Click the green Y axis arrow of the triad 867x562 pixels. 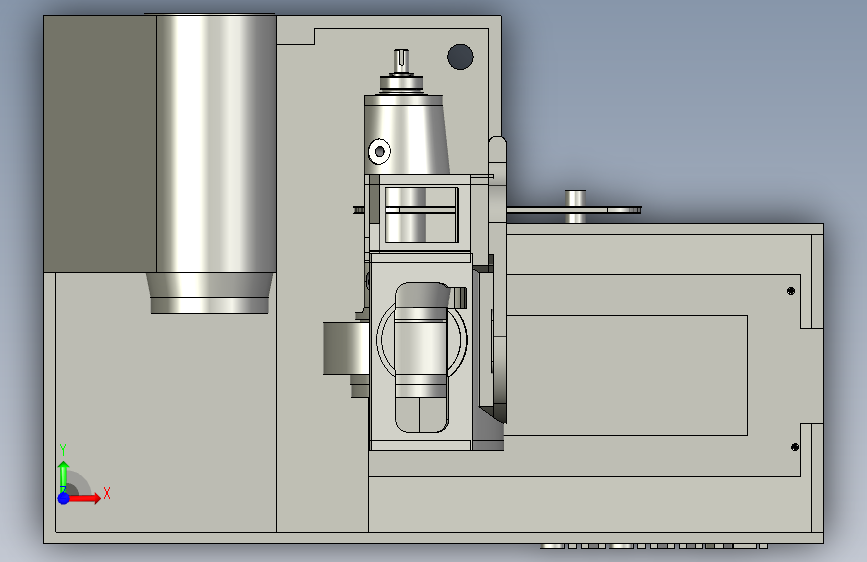tap(64, 475)
